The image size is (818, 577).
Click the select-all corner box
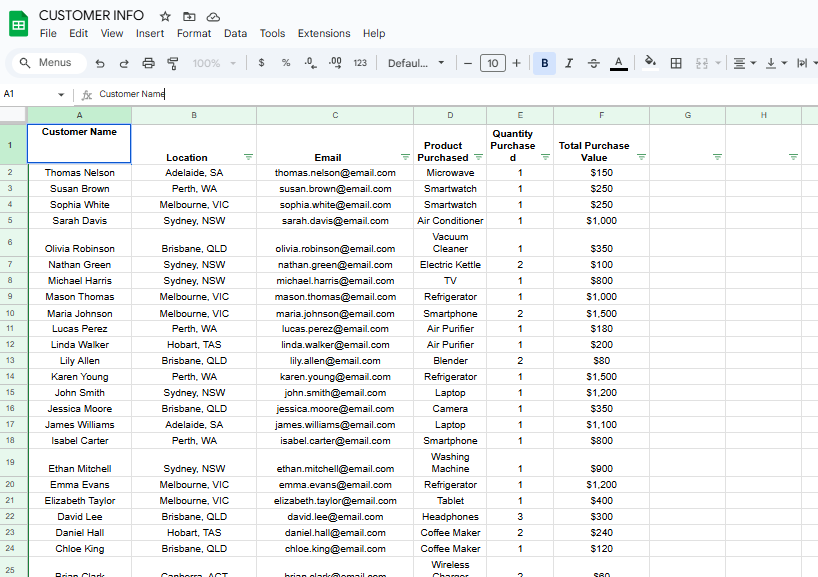[13, 115]
